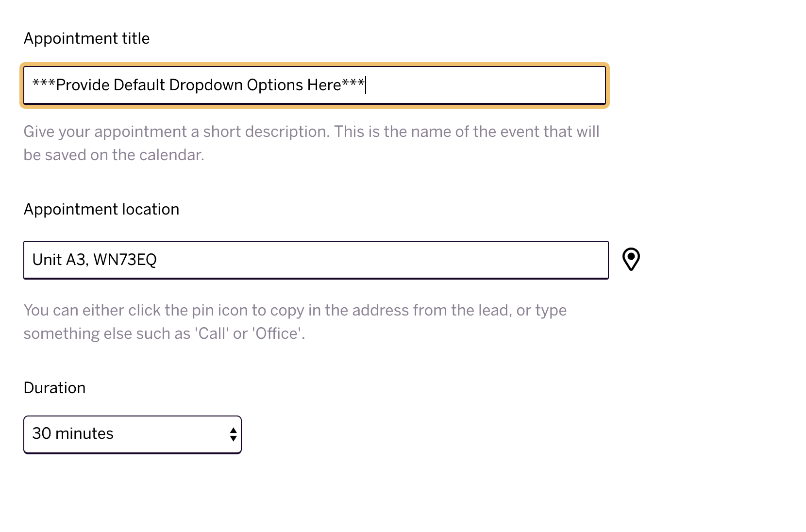Viewport: 806px width, 532px height.
Task: Open the Duration dropdown showing 30 minutes
Action: [132, 434]
